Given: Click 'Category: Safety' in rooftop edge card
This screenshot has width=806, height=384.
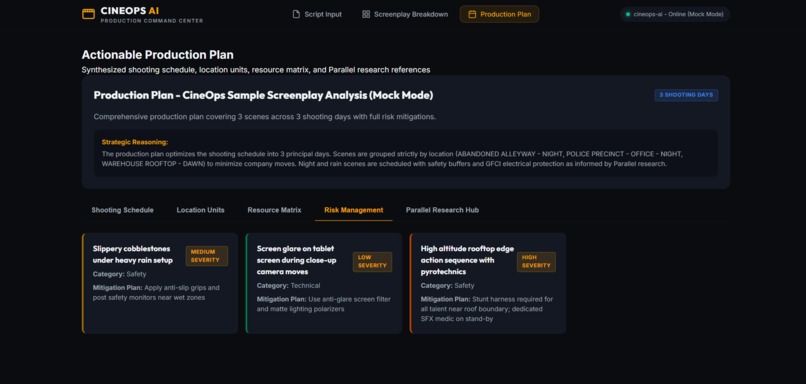Looking at the screenshot, I should [x=447, y=285].
